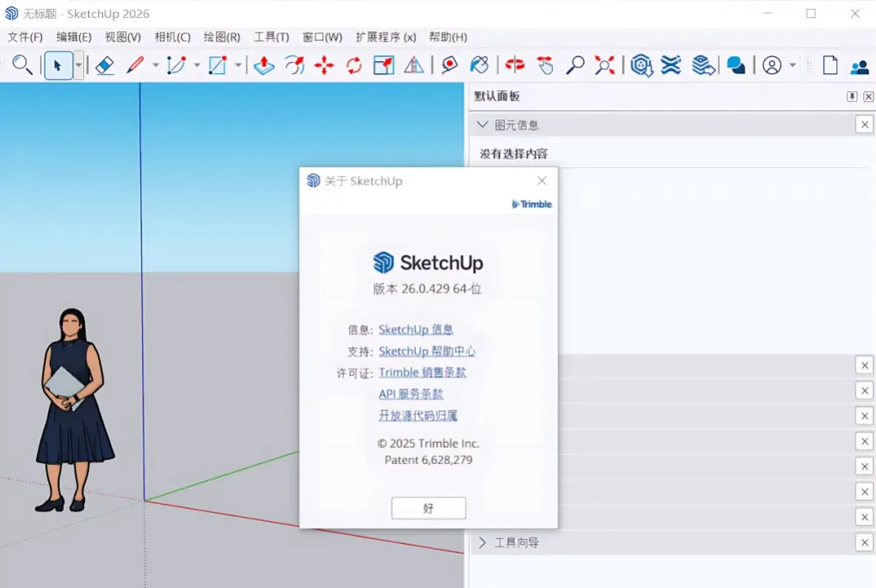
Task: Click the API 服务条款 link
Action: click(410, 394)
